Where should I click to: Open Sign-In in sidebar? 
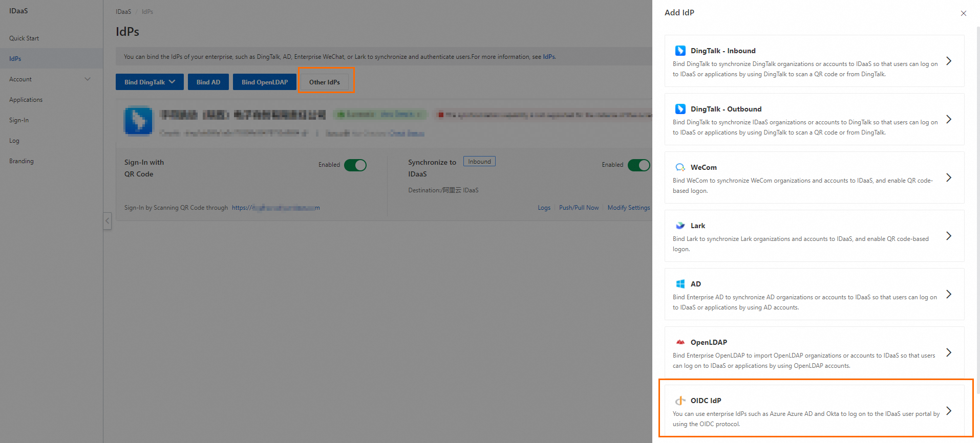coord(19,120)
